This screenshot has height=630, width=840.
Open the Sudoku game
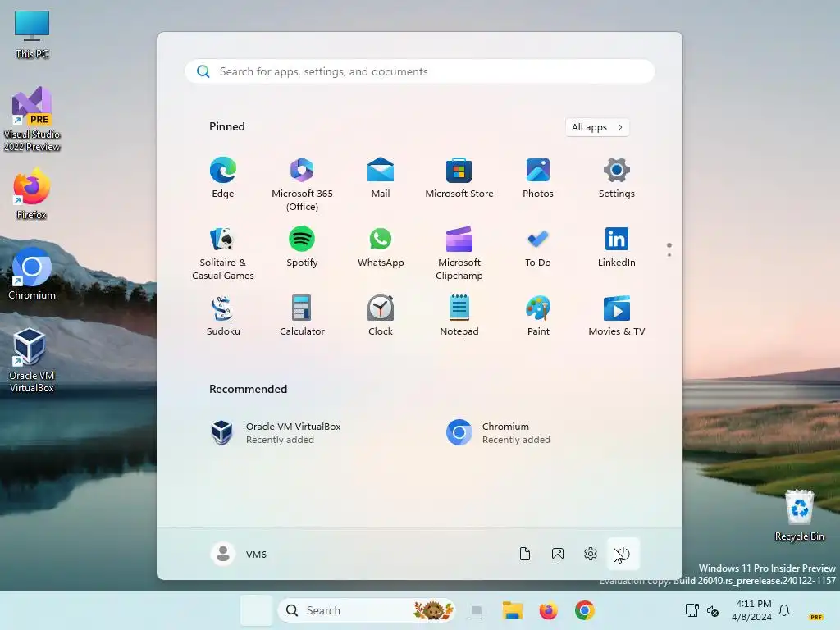click(x=223, y=316)
